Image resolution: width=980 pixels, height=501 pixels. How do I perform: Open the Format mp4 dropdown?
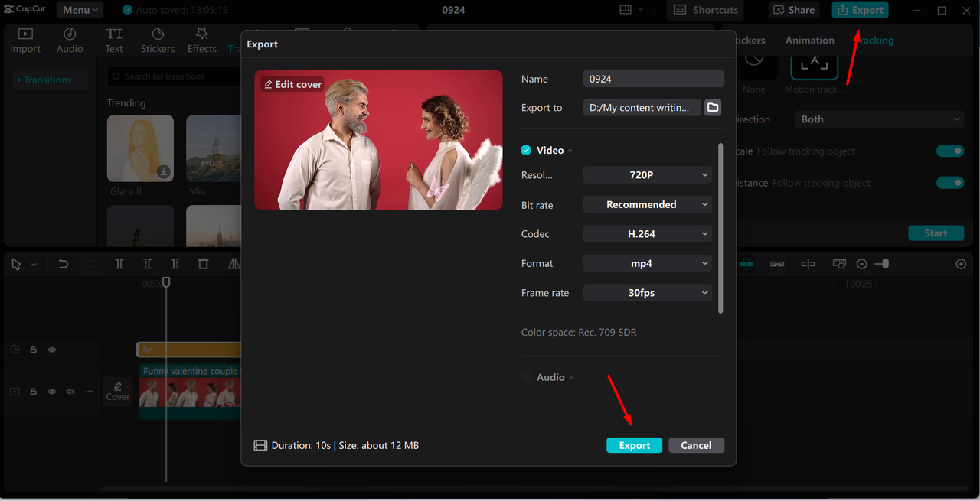[648, 263]
